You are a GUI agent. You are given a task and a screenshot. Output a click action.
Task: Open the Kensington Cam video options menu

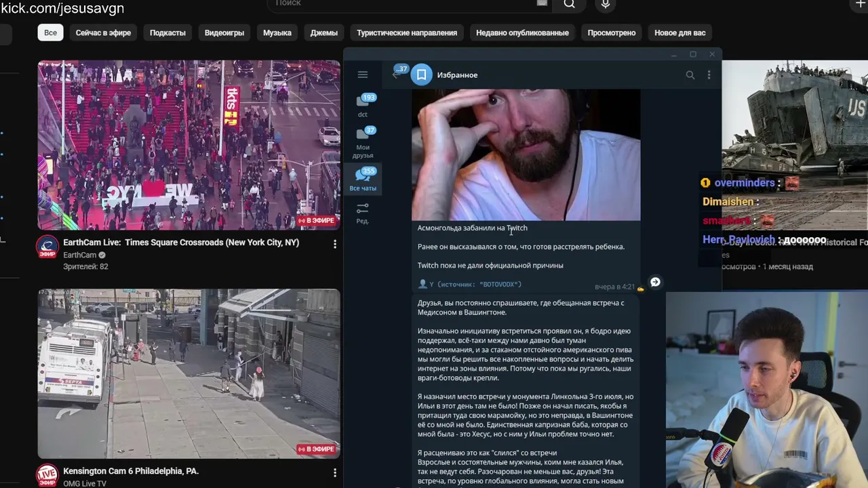[334, 472]
